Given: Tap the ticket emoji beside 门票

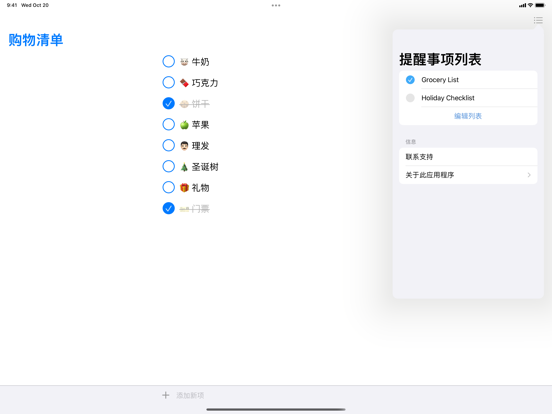Looking at the screenshot, I should point(184,209).
